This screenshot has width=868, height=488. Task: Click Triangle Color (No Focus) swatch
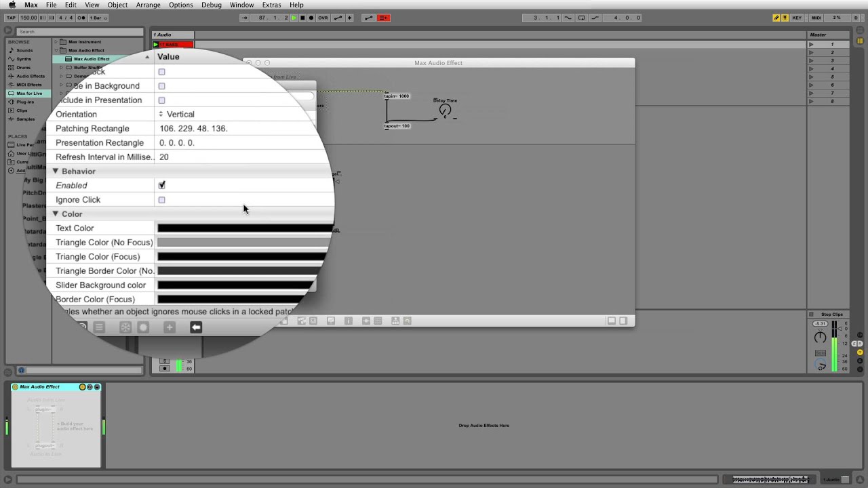pyautogui.click(x=244, y=243)
